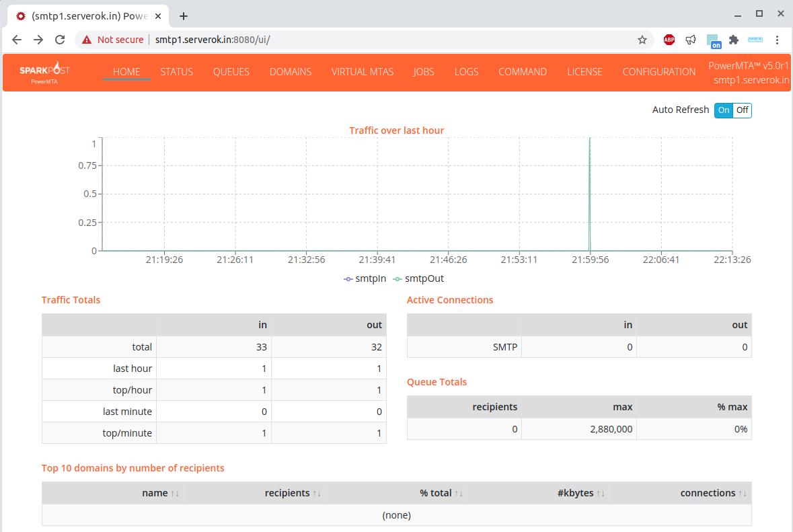
Task: Reload the PowerMTA dashboard page
Action: tap(59, 40)
